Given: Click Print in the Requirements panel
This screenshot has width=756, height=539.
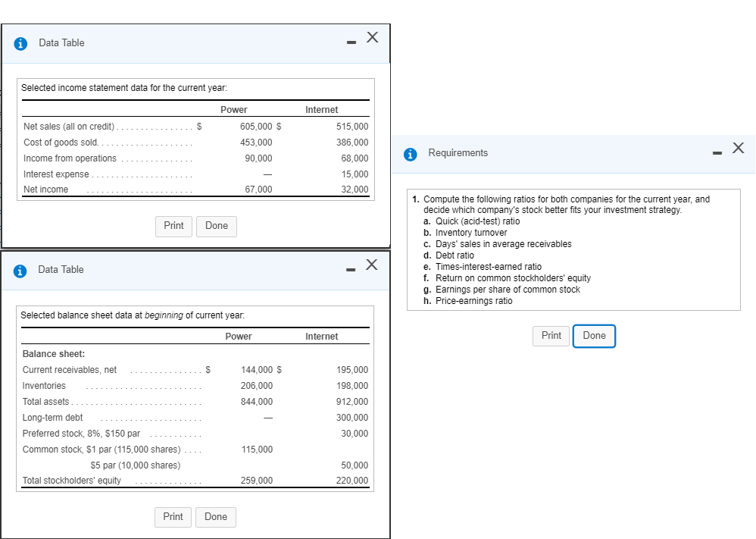Looking at the screenshot, I should pyautogui.click(x=551, y=336).
